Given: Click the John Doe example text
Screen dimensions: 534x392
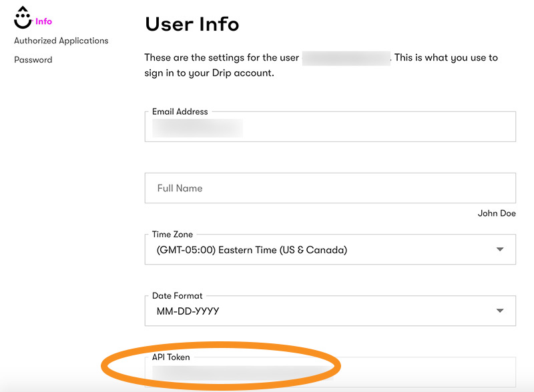Looking at the screenshot, I should 497,213.
